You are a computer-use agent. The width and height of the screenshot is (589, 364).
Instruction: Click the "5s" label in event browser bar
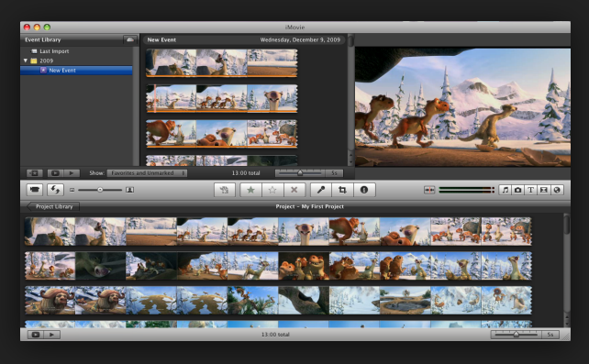[334, 173]
